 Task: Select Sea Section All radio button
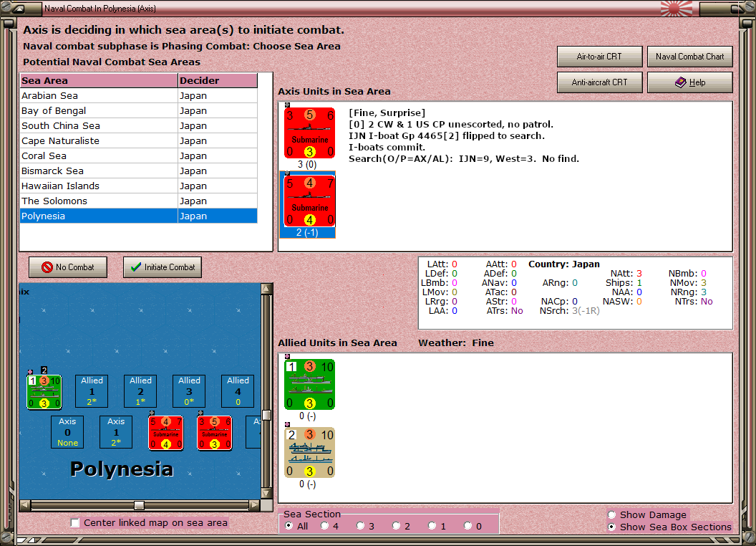tap(289, 526)
